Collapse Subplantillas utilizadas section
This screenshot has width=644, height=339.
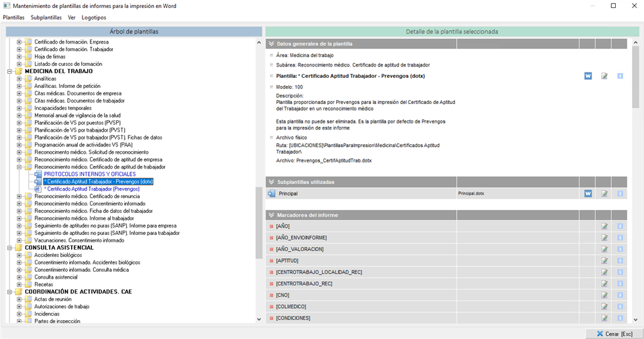point(271,182)
